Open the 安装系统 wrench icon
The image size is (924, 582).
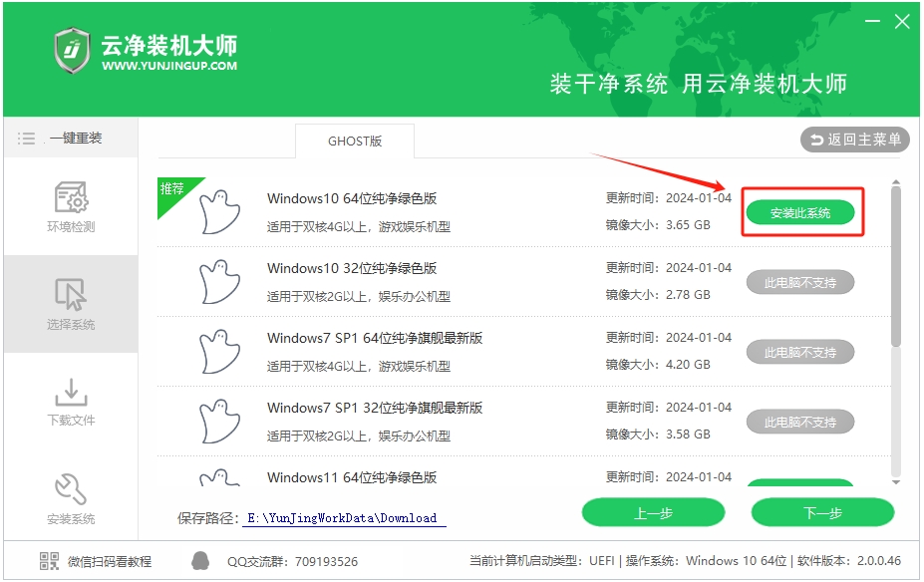pos(71,489)
